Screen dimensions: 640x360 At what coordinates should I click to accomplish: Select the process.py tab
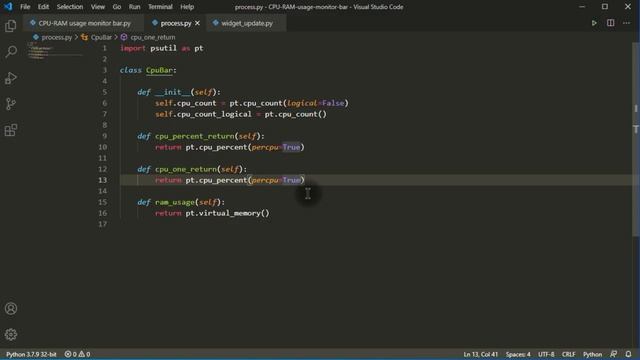click(176, 23)
